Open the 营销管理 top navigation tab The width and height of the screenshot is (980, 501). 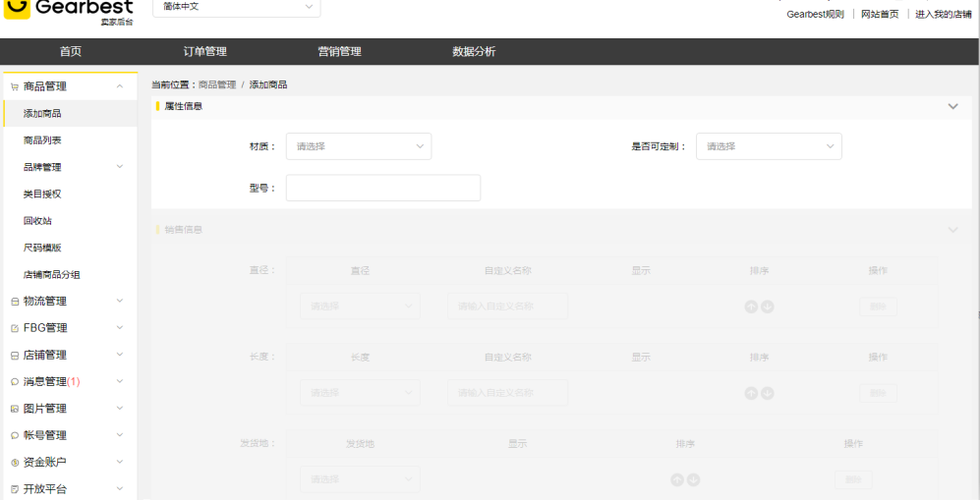point(339,52)
